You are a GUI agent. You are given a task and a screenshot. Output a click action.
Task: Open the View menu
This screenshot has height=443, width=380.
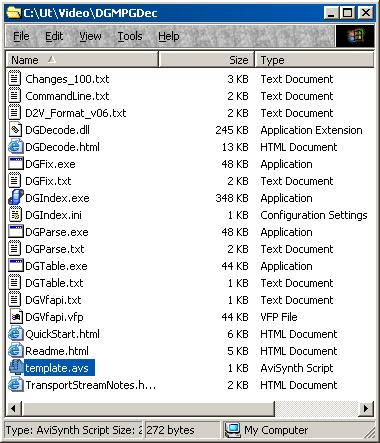(90, 36)
